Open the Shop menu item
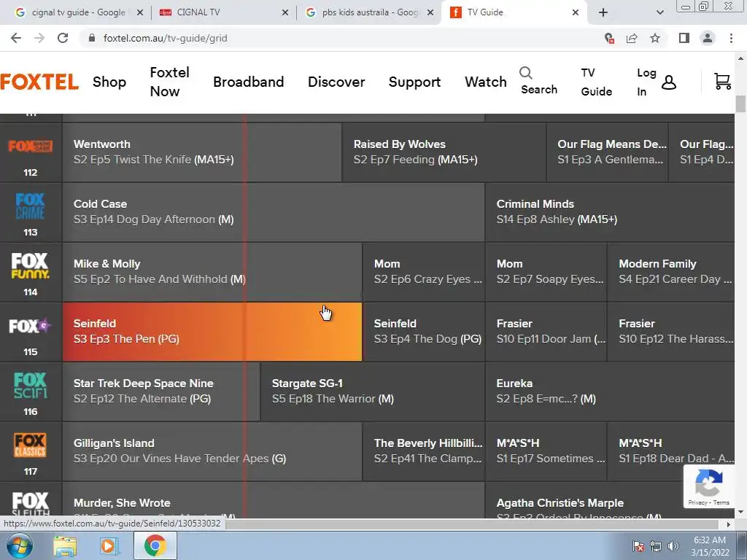 pyautogui.click(x=109, y=82)
